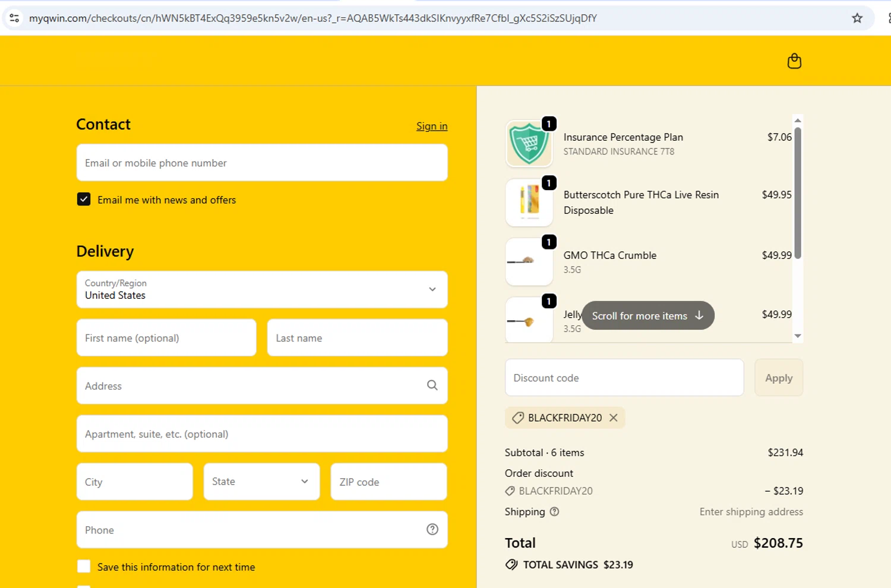Click the browser URL address text
Screen dimensions: 891x588
point(313,18)
